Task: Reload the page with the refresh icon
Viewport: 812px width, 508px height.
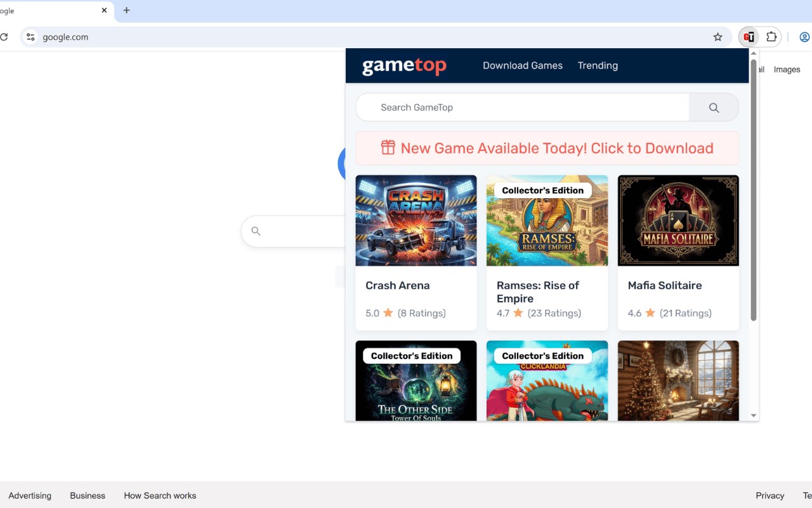Action: (4, 37)
